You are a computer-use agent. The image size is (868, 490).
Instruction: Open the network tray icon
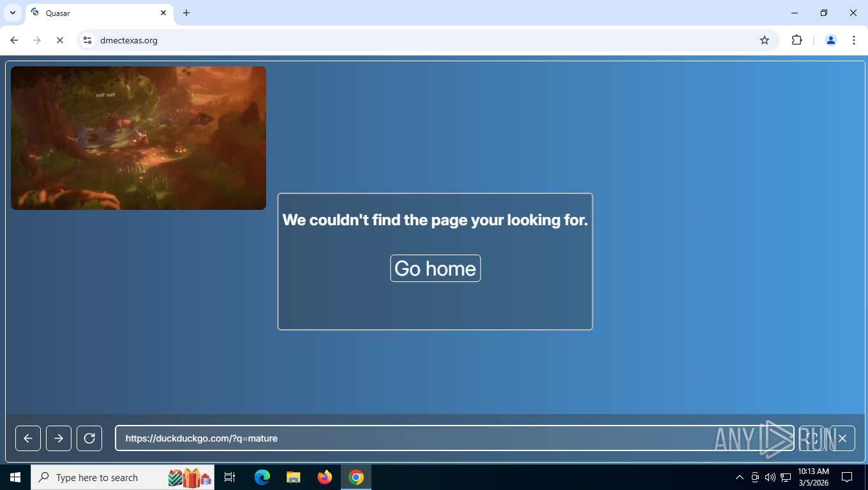point(786,477)
